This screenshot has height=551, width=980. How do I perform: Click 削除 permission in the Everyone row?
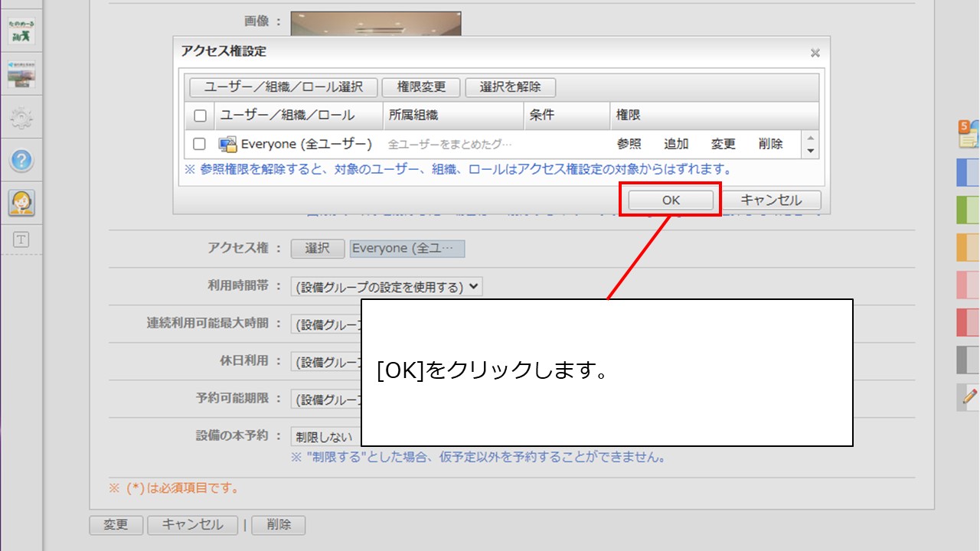pos(771,144)
